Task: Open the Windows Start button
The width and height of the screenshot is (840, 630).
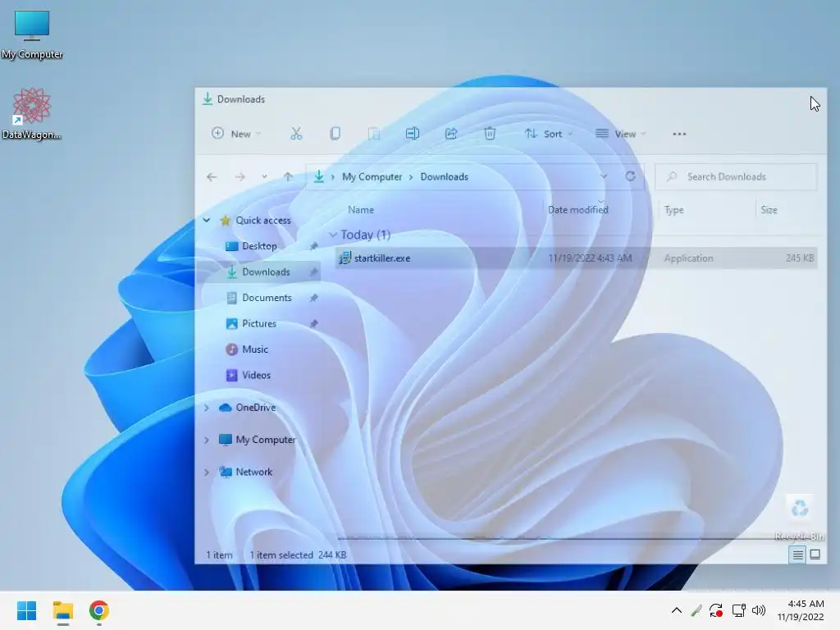Action: [26, 610]
